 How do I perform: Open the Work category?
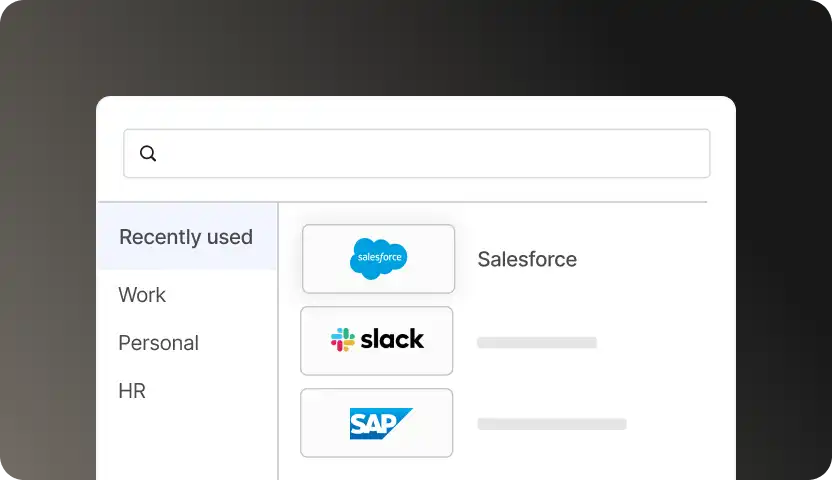(142, 295)
